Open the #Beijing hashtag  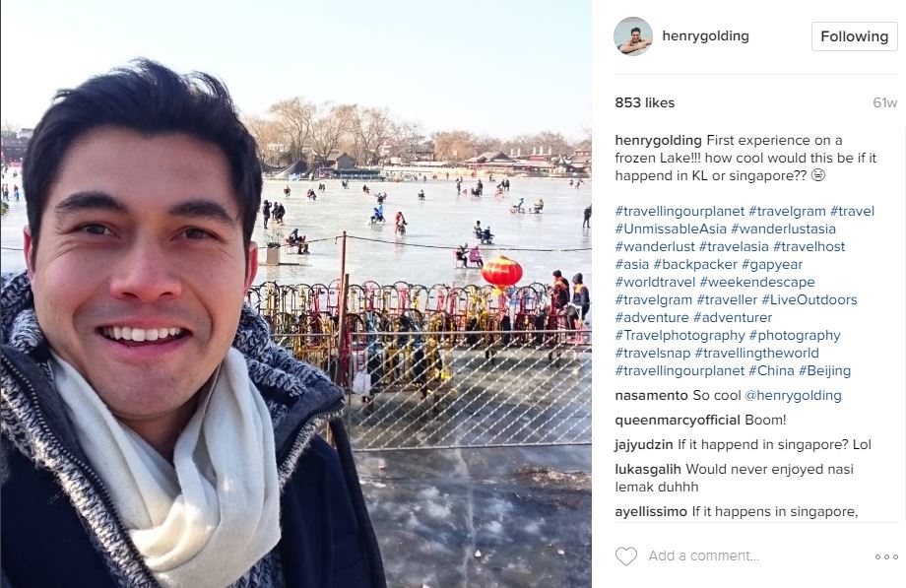[824, 370]
